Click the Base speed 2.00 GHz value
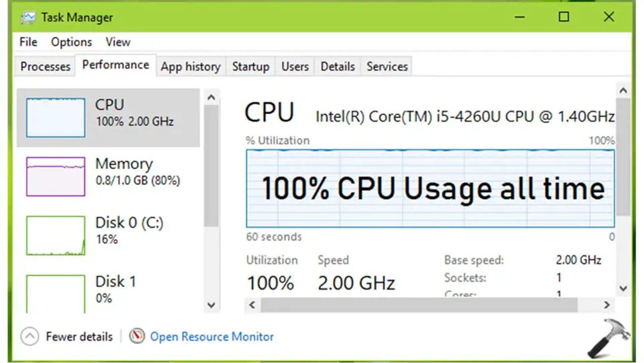Viewport: 644px width, 363px height. click(x=579, y=260)
